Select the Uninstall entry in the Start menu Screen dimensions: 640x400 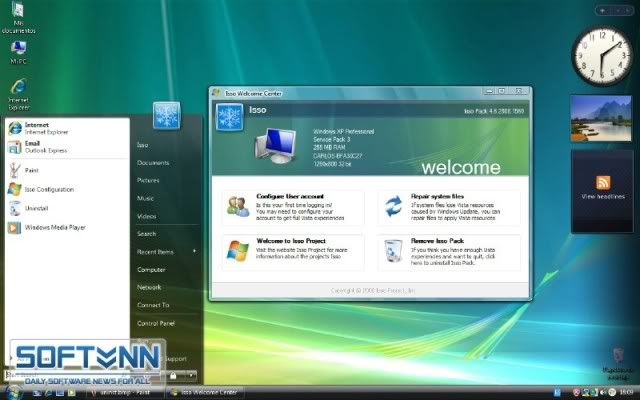pos(67,208)
